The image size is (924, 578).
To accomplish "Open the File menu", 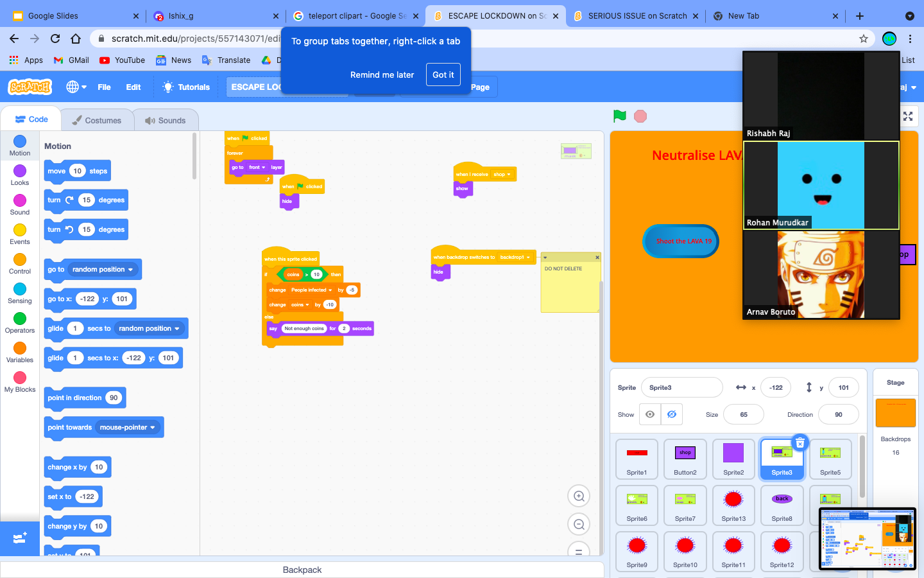I will coord(104,87).
